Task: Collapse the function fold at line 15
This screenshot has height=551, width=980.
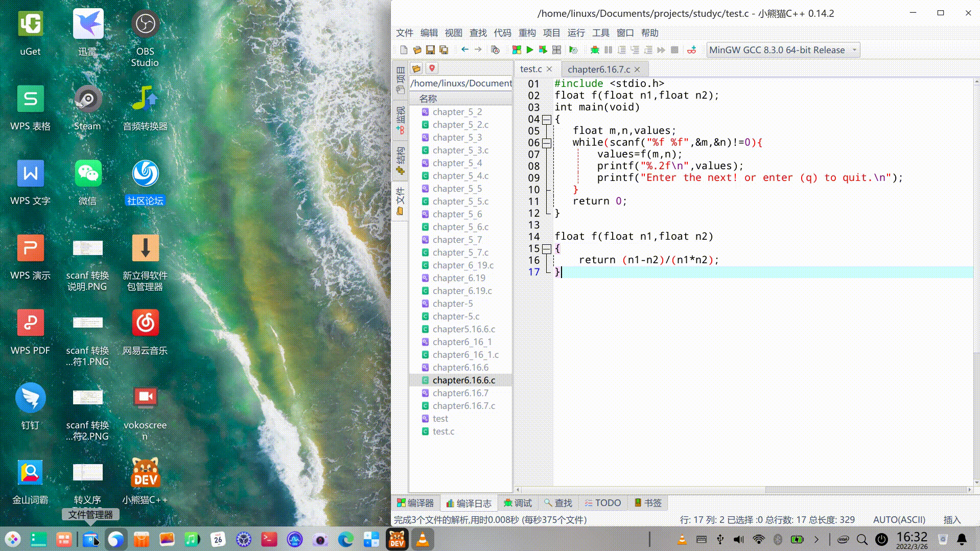Action: (547, 249)
